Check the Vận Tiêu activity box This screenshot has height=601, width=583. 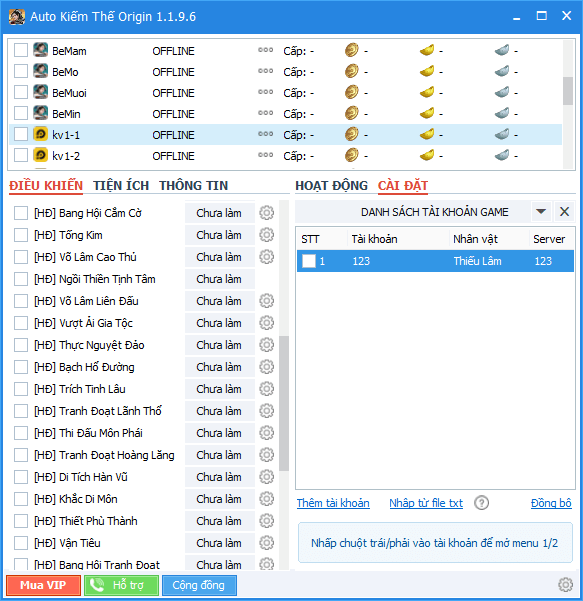[x=21, y=543]
